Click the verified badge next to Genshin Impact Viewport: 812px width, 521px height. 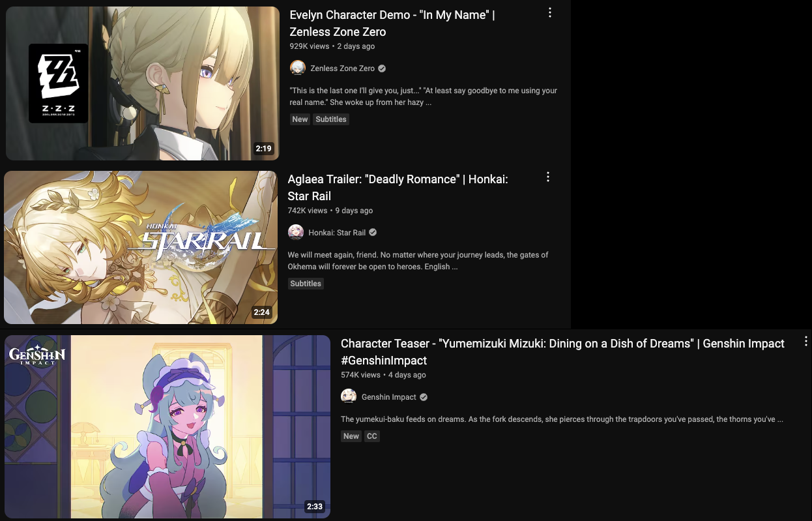coord(424,397)
